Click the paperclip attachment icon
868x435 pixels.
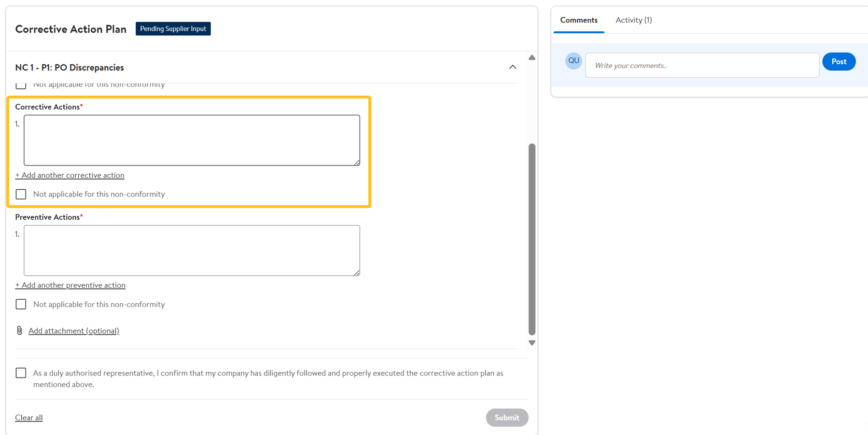19,331
